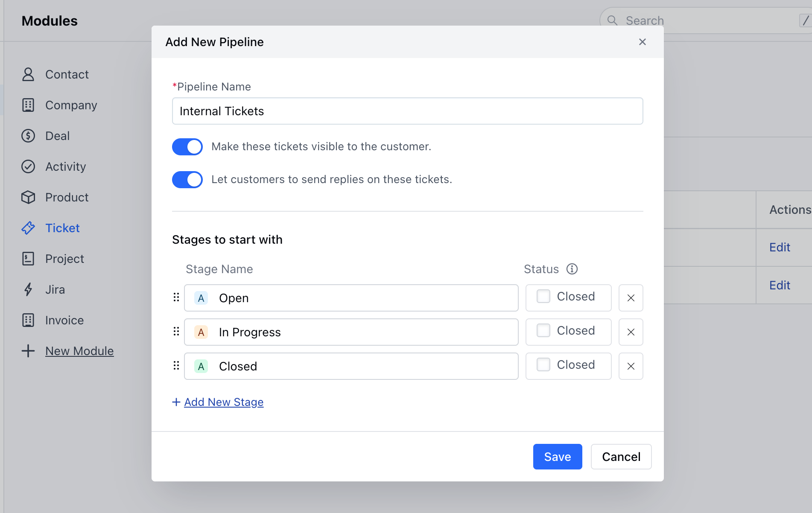
Task: Open the Contact module
Action: click(x=67, y=74)
